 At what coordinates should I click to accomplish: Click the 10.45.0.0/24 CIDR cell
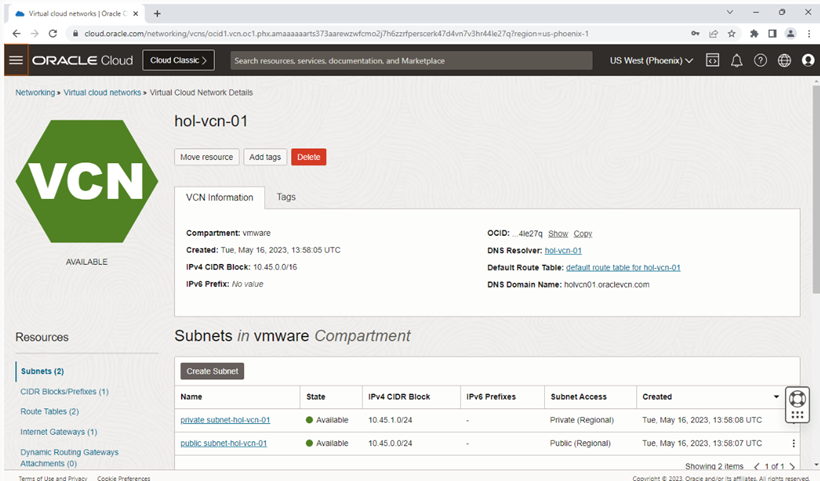click(x=390, y=443)
